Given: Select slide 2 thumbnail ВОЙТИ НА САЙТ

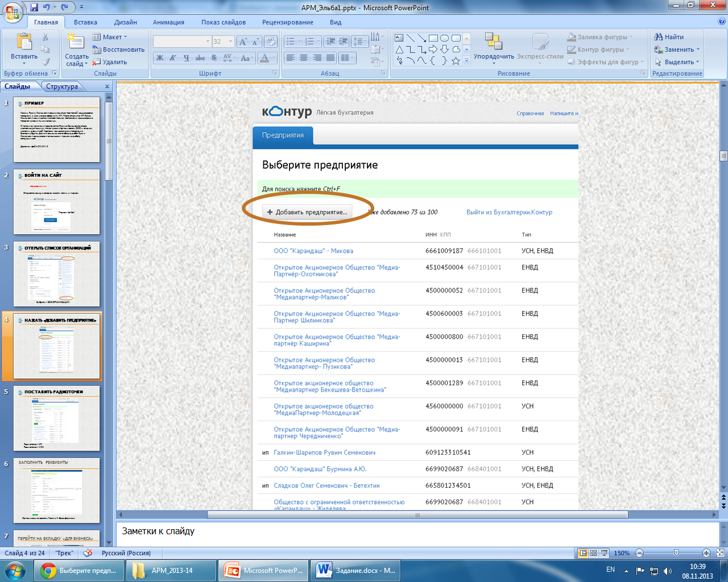Looking at the screenshot, I should click(57, 202).
